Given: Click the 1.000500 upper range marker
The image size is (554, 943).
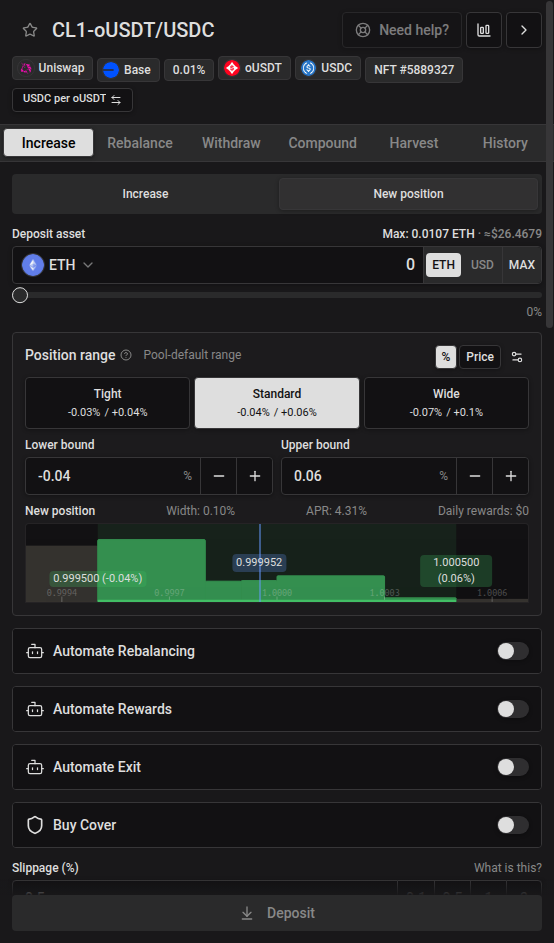Looking at the screenshot, I should [x=456, y=570].
